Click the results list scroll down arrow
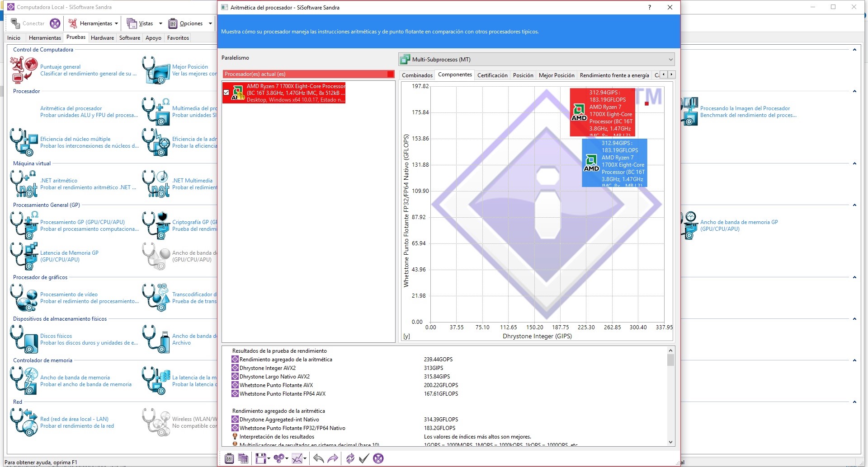 point(670,442)
